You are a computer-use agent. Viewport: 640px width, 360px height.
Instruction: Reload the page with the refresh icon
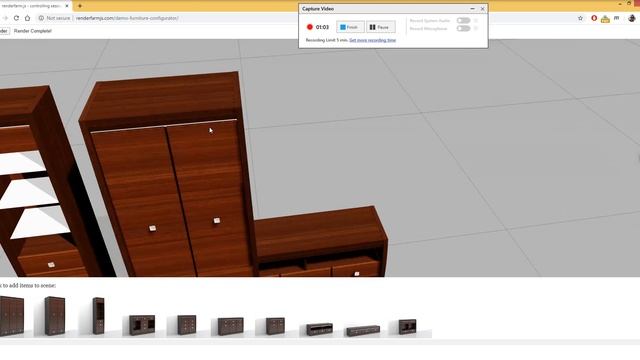[x=16, y=18]
